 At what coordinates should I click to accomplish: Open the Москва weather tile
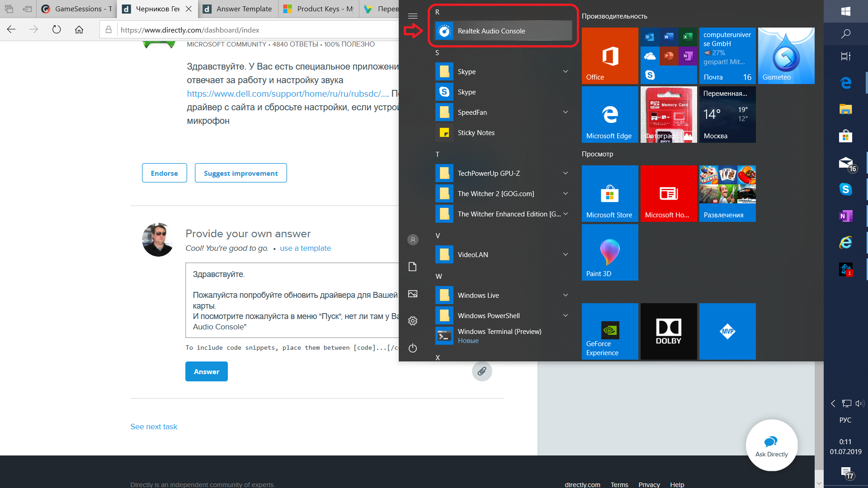[x=727, y=114]
